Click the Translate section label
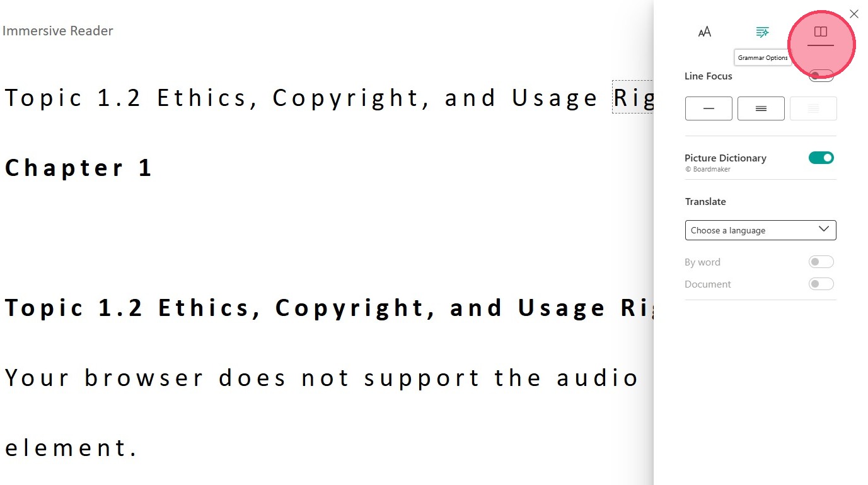Image resolution: width=868 pixels, height=485 pixels. (705, 202)
